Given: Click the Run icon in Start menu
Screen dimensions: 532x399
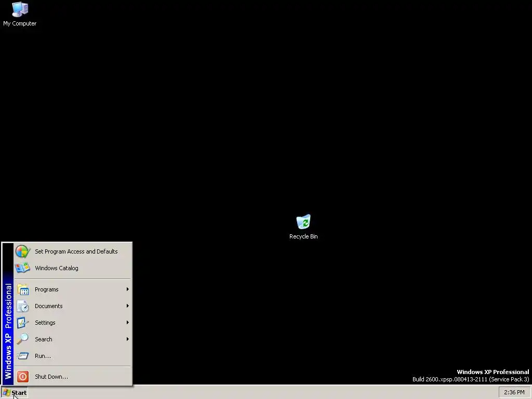Looking at the screenshot, I should point(23,355).
